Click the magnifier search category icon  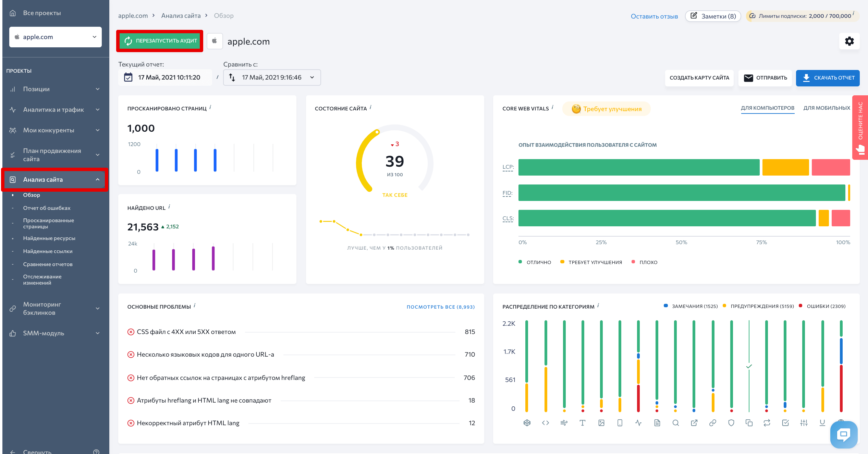(x=675, y=423)
